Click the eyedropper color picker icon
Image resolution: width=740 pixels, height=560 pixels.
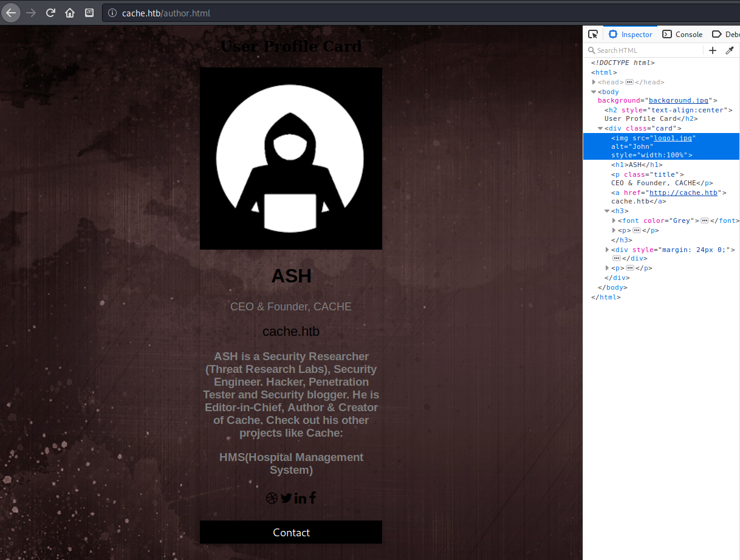730,50
